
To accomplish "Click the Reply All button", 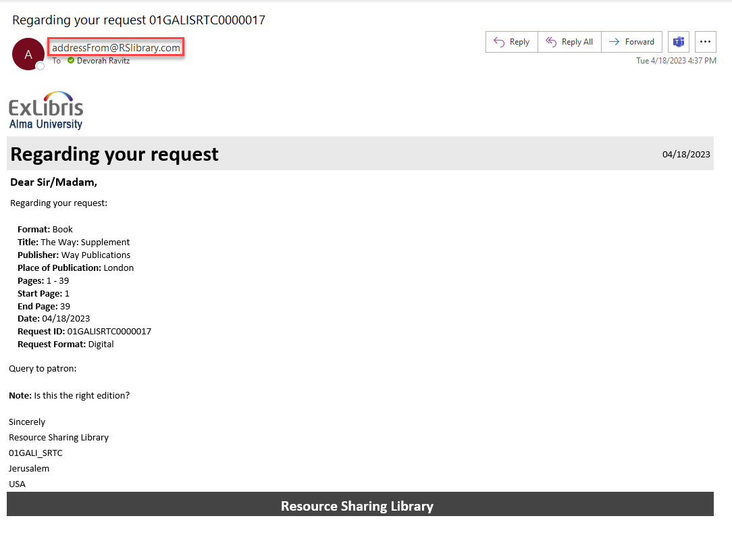I will (x=569, y=42).
